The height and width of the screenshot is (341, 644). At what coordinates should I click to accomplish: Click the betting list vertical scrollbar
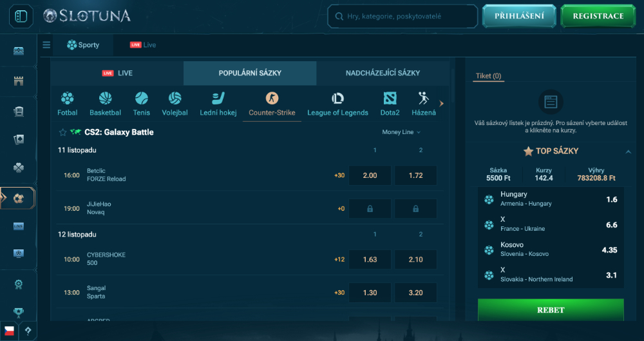tap(453, 86)
